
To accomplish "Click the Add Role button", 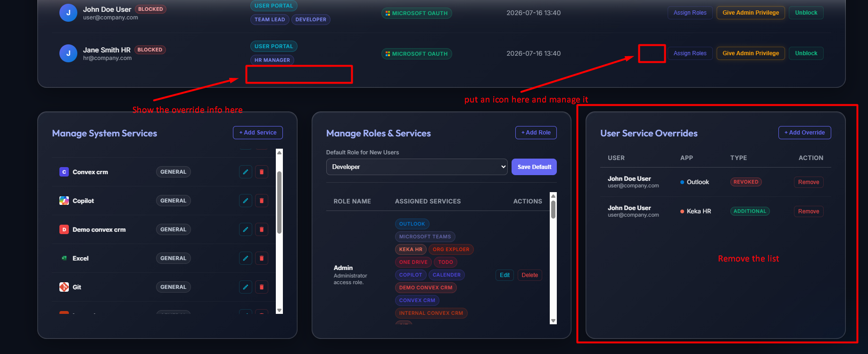I will pyautogui.click(x=536, y=133).
